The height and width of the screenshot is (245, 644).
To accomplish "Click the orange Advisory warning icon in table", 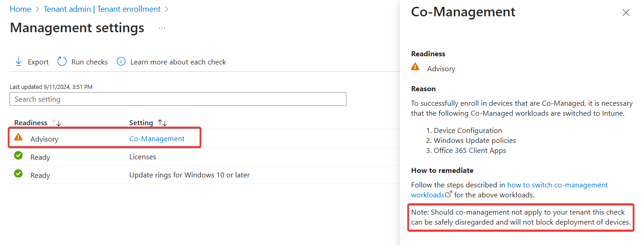I will [x=18, y=137].
